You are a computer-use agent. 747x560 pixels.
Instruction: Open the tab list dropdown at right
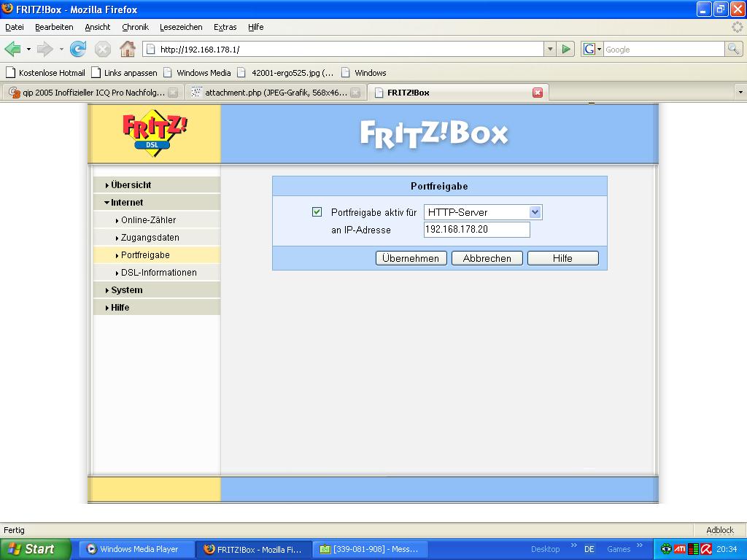coord(740,93)
